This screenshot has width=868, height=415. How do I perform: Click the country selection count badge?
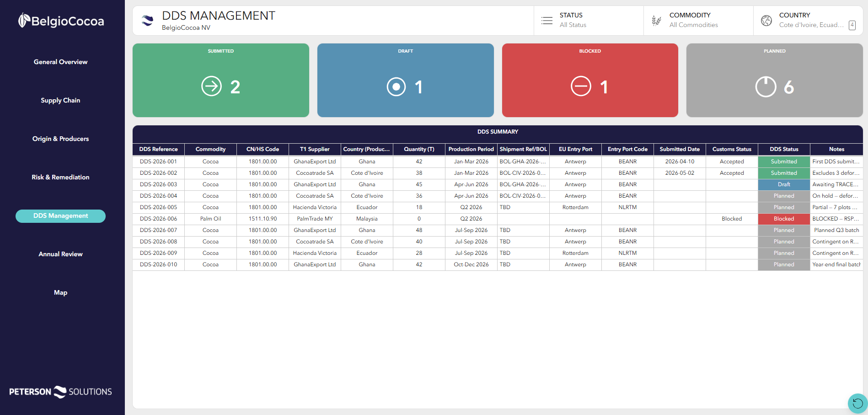[x=852, y=25]
